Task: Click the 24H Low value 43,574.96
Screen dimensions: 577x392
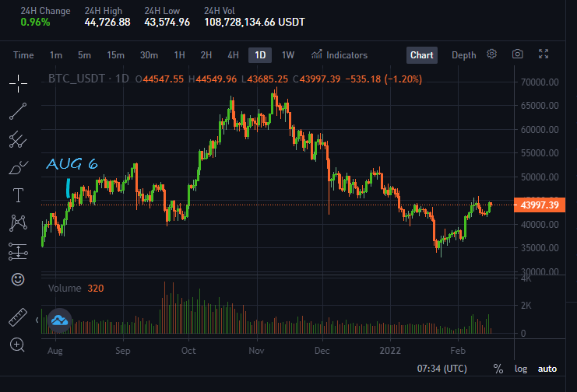Action: point(167,22)
